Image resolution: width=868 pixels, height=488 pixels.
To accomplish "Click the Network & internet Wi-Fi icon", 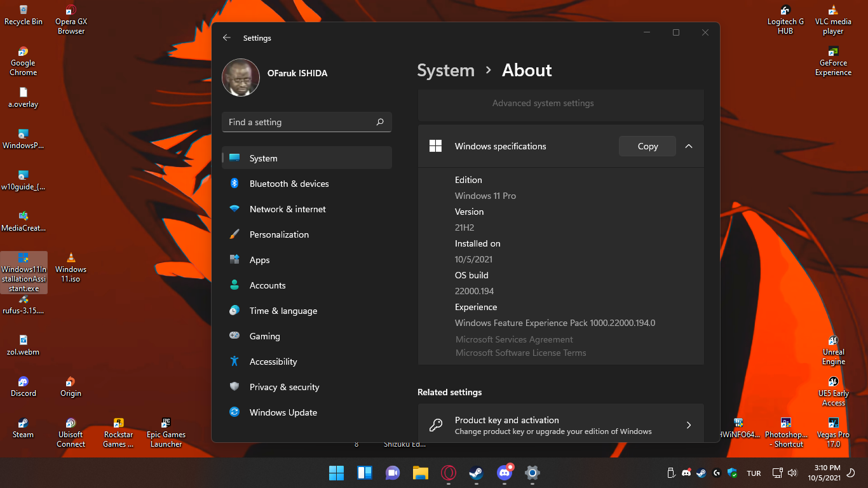I will [234, 209].
